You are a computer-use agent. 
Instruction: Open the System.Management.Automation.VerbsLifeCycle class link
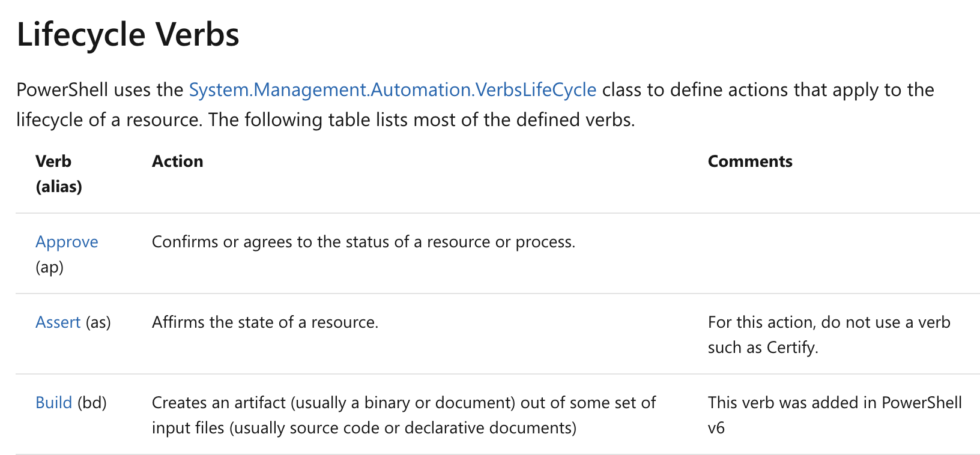[393, 90]
